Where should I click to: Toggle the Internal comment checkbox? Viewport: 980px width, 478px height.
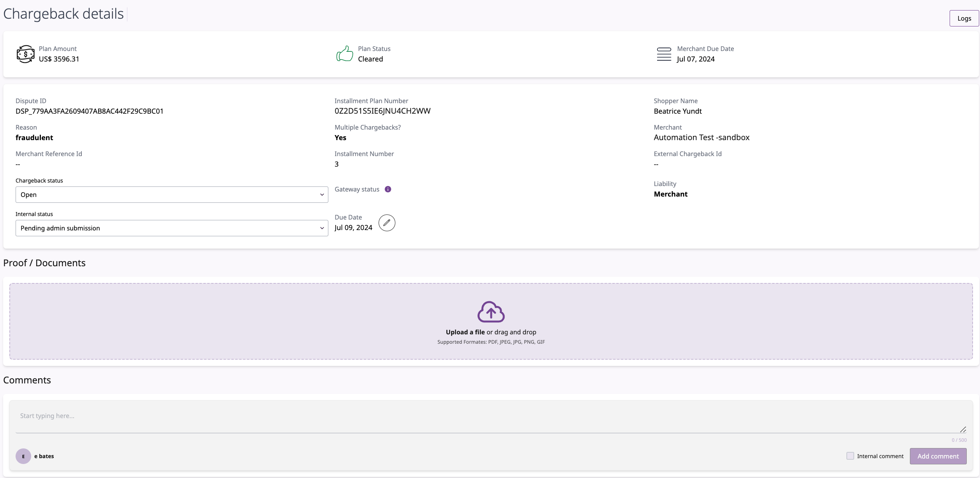(850, 456)
